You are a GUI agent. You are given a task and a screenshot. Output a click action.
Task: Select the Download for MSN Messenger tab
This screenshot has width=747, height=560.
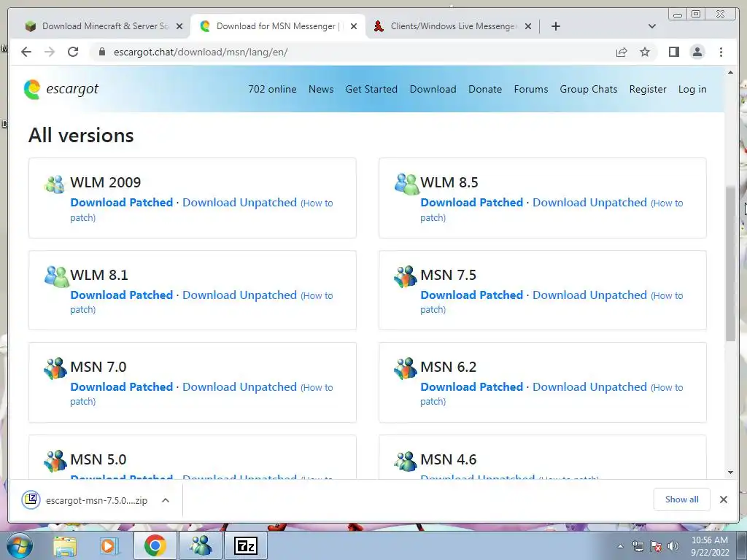click(x=278, y=26)
